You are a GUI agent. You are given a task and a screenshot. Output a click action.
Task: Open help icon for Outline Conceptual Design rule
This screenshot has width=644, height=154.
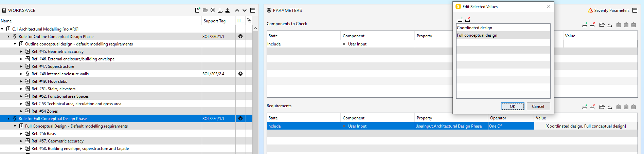pos(240,36)
